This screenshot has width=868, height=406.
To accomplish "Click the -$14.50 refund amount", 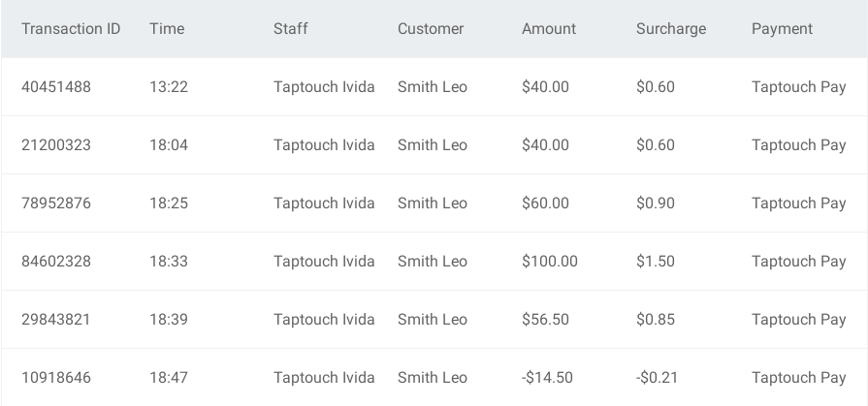I will (547, 377).
